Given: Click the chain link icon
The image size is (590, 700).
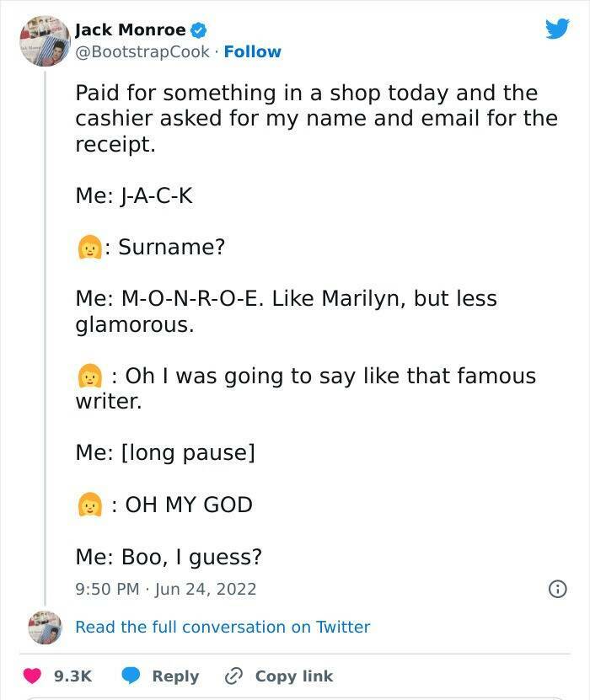Looking at the screenshot, I should [x=233, y=676].
